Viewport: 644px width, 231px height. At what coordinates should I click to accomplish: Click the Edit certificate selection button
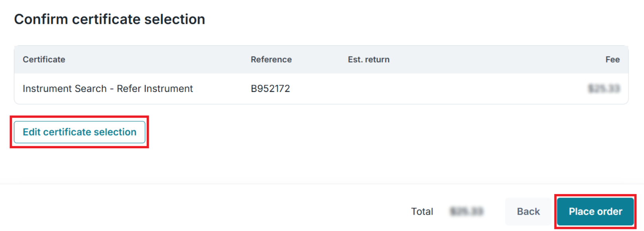pyautogui.click(x=80, y=132)
